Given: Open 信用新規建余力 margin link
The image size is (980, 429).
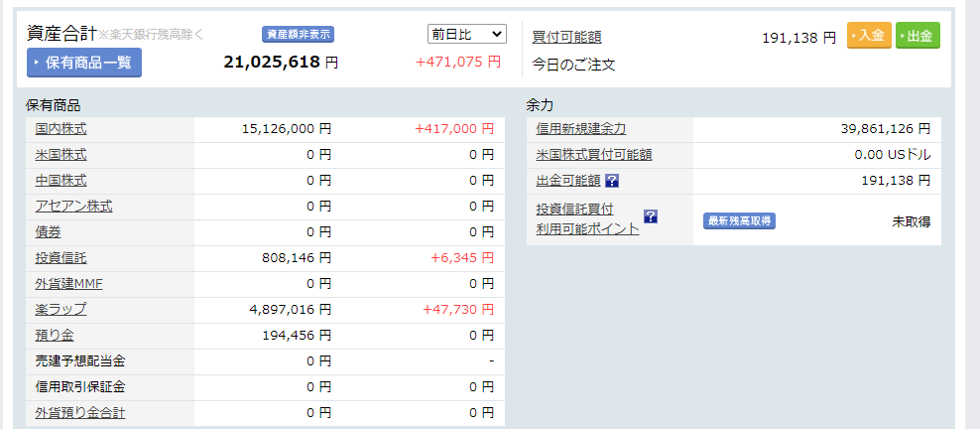Looking at the screenshot, I should (580, 128).
